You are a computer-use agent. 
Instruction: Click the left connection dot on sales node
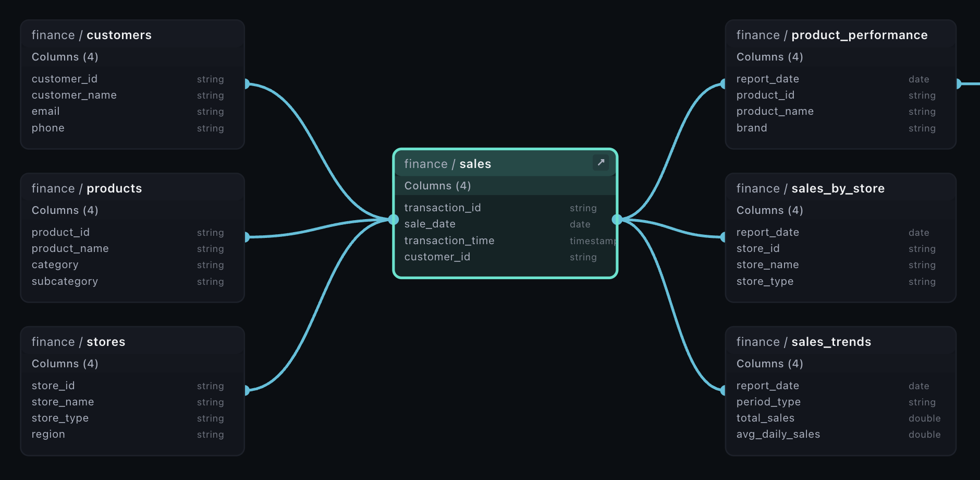click(x=393, y=220)
